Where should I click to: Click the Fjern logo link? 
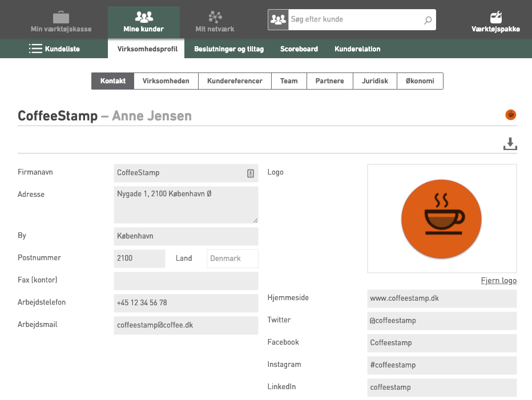499,281
